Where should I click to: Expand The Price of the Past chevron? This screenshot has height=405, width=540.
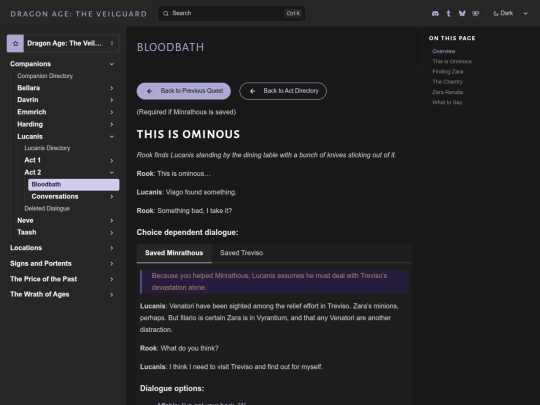click(x=112, y=279)
